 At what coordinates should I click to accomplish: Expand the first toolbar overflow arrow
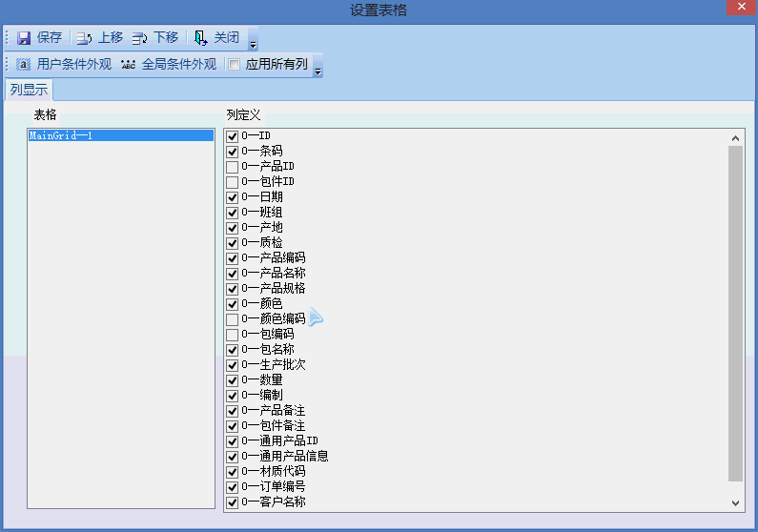(x=253, y=44)
